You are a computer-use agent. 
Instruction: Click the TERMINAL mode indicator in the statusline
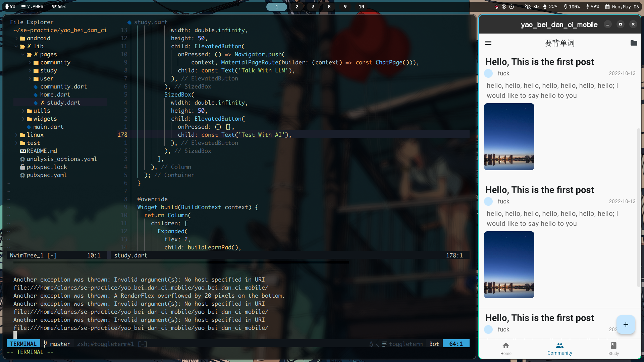click(x=23, y=344)
